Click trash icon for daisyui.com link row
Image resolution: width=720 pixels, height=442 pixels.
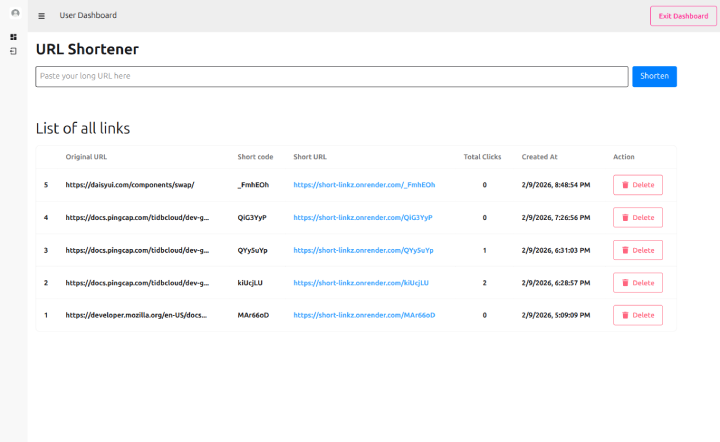point(626,185)
